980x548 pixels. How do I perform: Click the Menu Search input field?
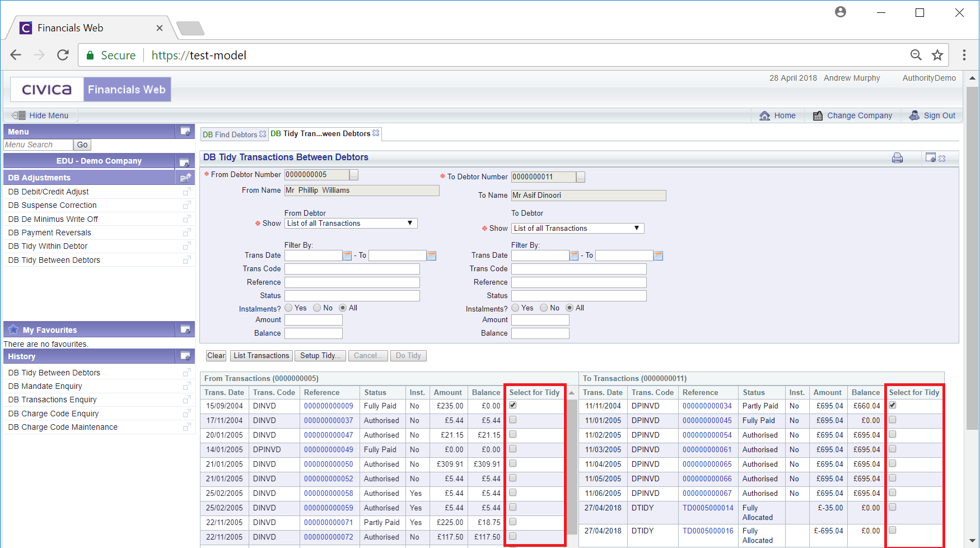tap(38, 145)
